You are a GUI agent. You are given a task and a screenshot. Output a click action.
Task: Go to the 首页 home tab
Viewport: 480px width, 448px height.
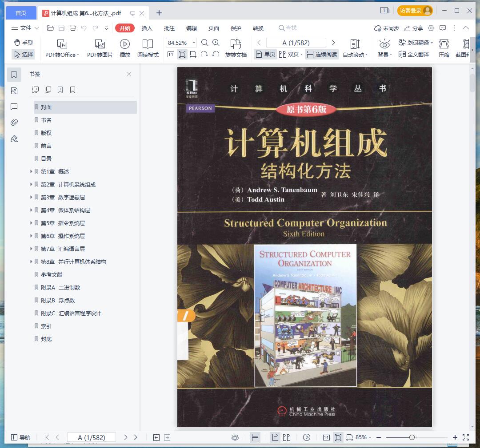[x=21, y=13]
